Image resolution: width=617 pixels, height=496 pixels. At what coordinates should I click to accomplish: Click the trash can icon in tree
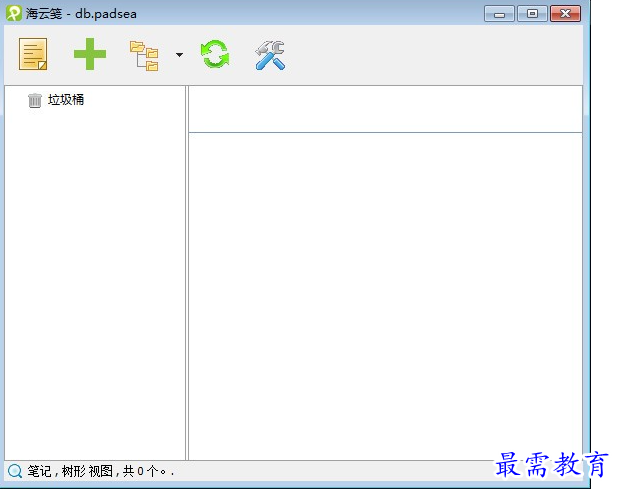(x=35, y=100)
